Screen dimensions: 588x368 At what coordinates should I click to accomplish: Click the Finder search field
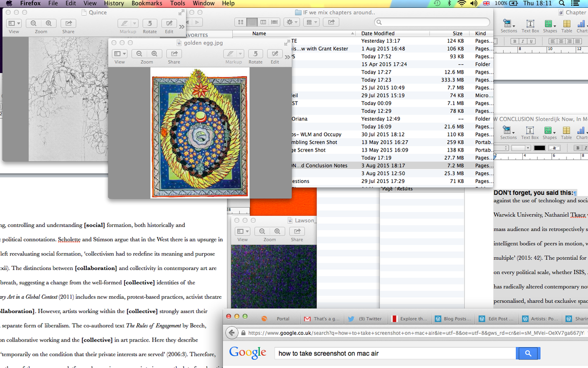(x=432, y=22)
